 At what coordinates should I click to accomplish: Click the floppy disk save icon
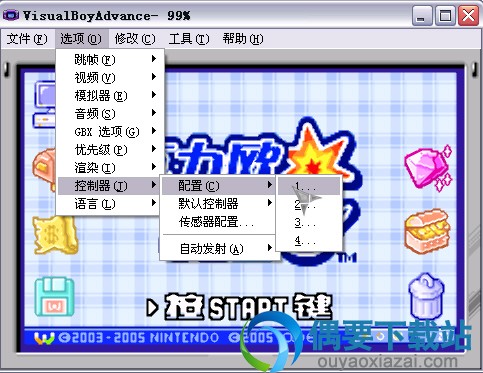coord(54,297)
